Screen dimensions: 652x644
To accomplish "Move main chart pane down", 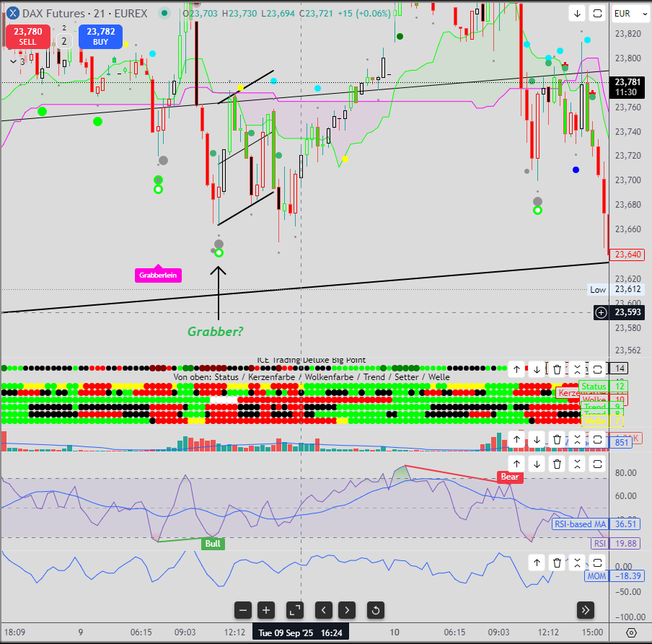I will [x=578, y=13].
